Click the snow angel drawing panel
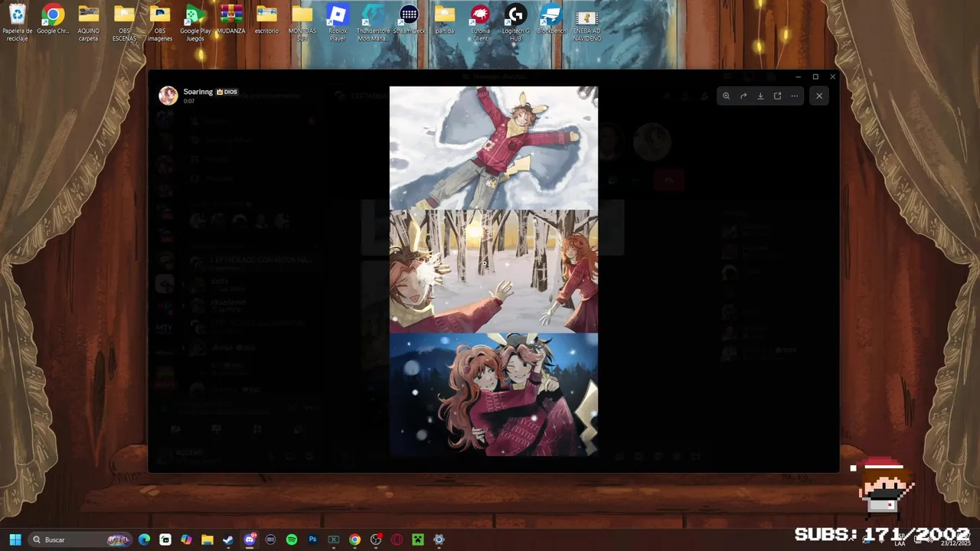The height and width of the screenshot is (551, 980). (x=494, y=148)
